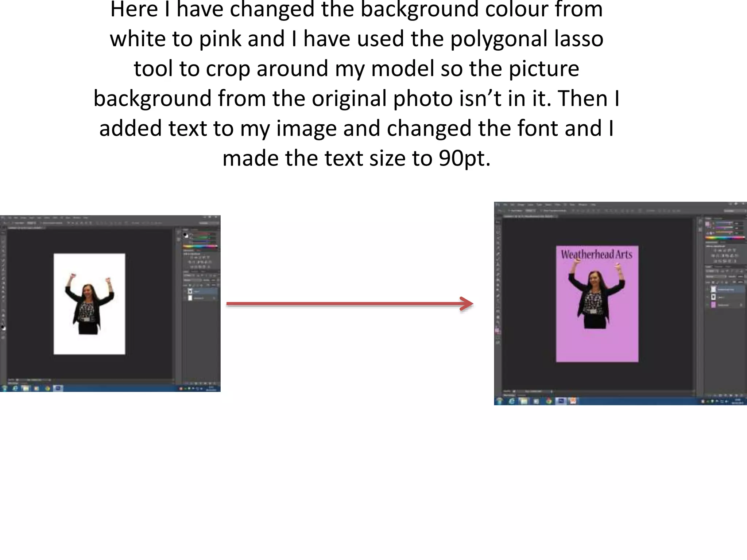Click the black foreground swatch in the left Color panel

pos(185,234)
